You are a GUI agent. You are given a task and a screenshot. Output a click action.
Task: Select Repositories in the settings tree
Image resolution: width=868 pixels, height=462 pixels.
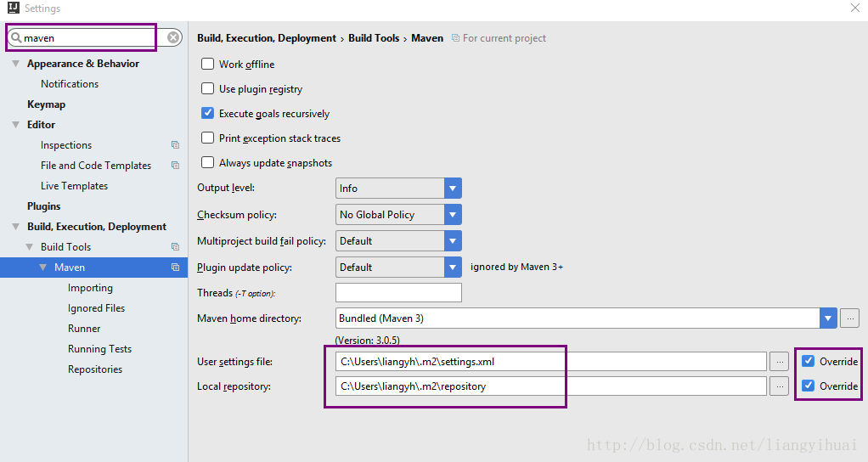pos(95,369)
